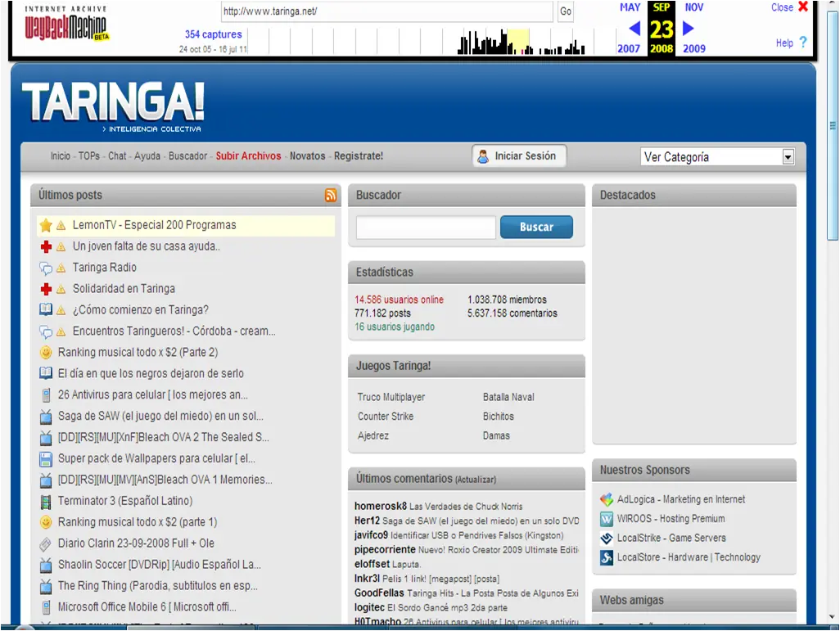Open the Ver Categoría dropdown
Image resolution: width=840 pixels, height=631 pixels.
718,157
